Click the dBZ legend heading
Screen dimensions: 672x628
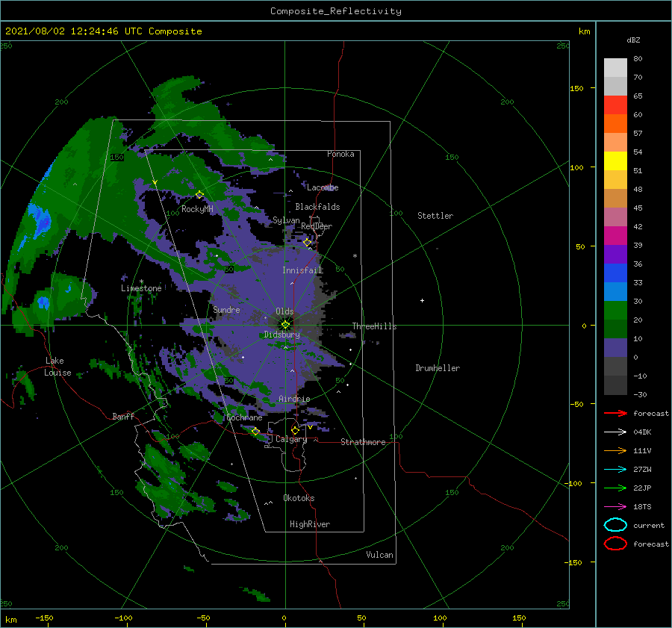pos(633,40)
